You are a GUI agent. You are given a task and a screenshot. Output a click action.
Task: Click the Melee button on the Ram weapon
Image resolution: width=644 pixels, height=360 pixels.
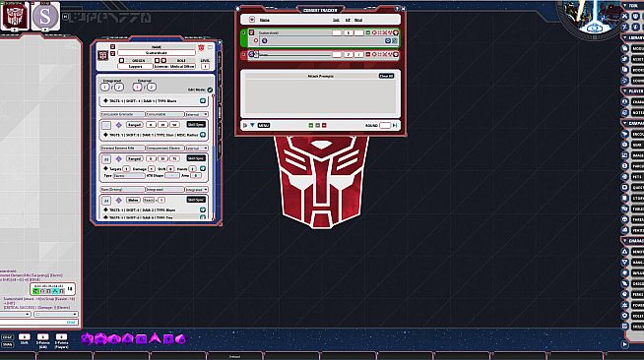(133, 200)
